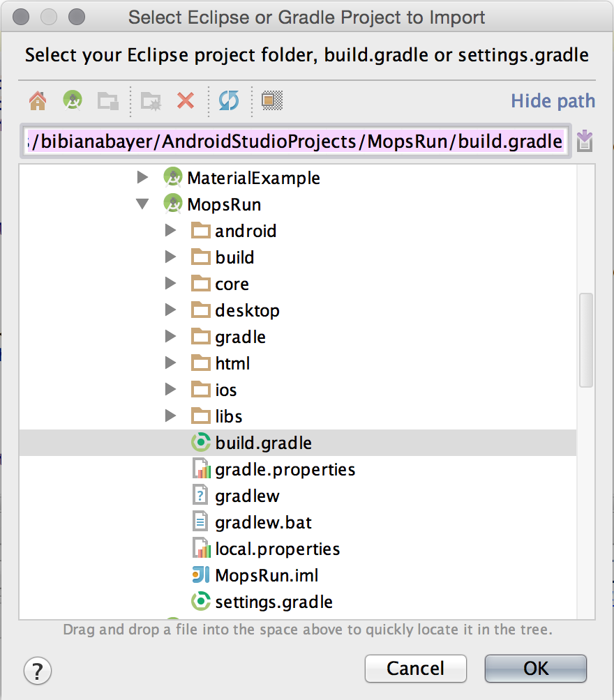Select the gradle folder name
Viewport: 614px width, 700px height.
point(240,337)
